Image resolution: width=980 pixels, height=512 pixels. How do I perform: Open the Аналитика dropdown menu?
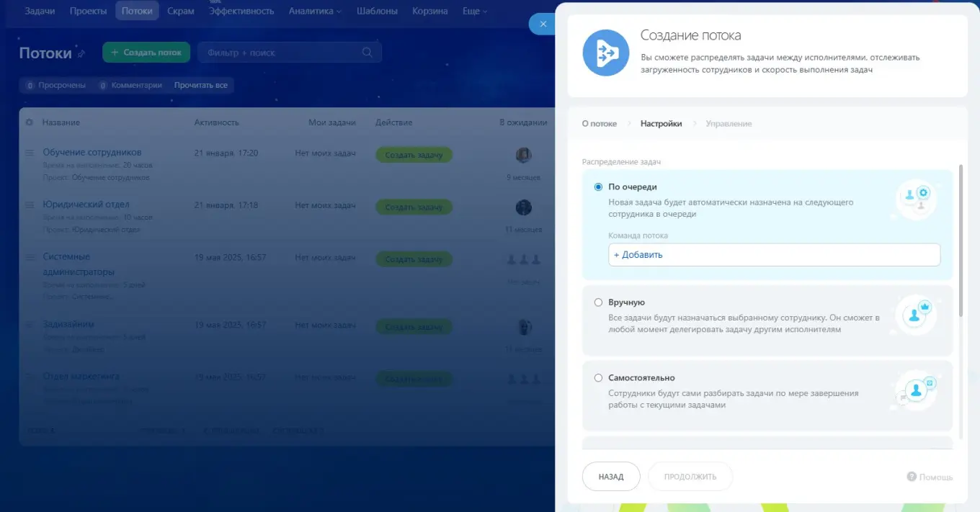(314, 11)
